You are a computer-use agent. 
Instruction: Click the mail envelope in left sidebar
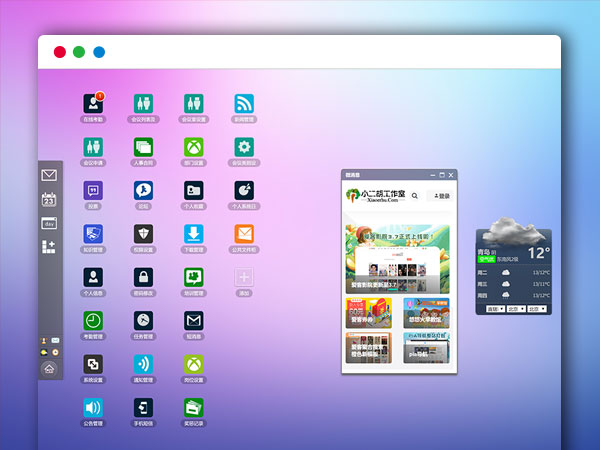pos(49,175)
